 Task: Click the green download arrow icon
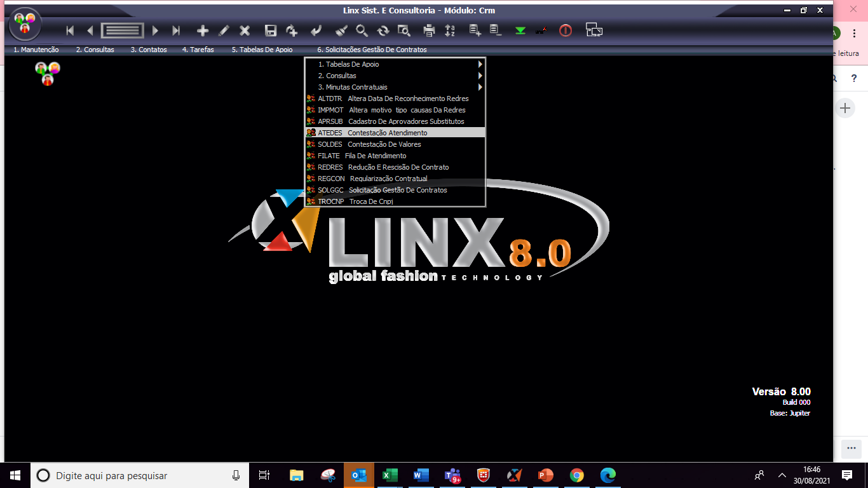coord(520,30)
